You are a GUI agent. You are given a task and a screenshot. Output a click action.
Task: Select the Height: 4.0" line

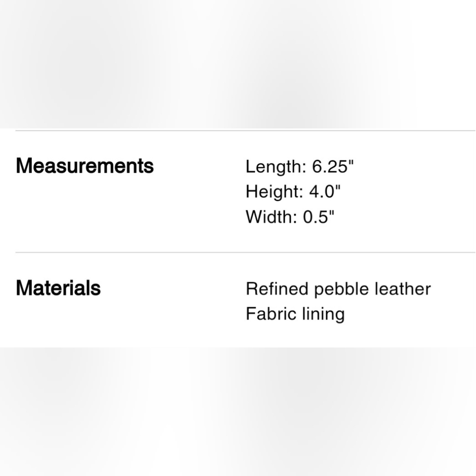[293, 192]
